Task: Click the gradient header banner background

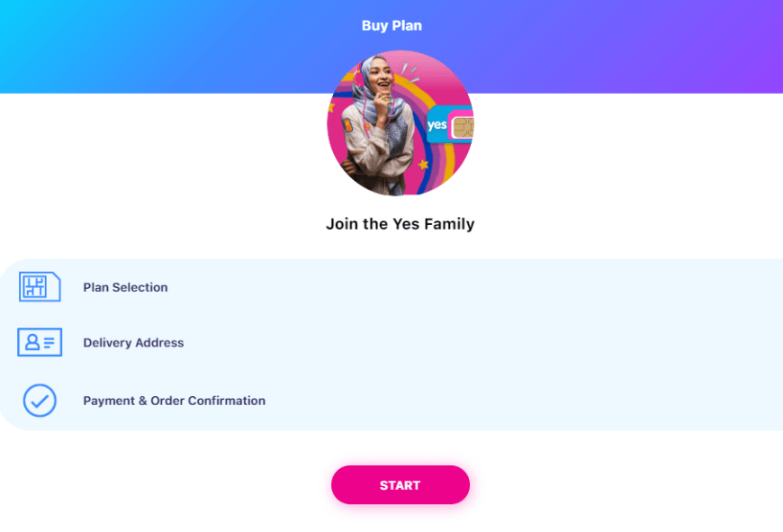Action: coord(149,47)
